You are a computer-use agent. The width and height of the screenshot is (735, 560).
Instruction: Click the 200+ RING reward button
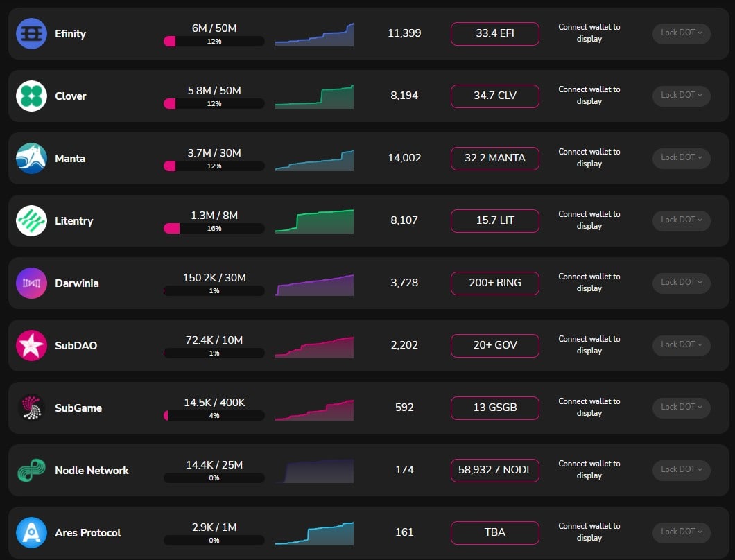click(x=495, y=283)
